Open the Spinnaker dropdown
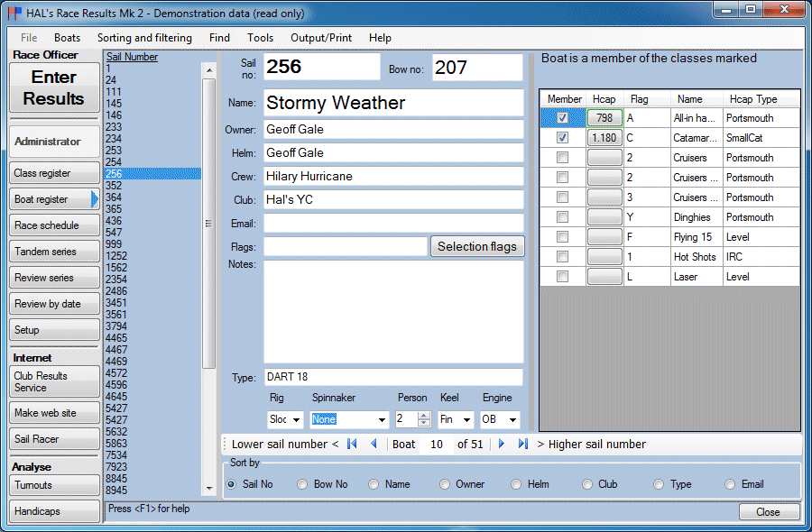This screenshot has width=812, height=532. point(382,419)
